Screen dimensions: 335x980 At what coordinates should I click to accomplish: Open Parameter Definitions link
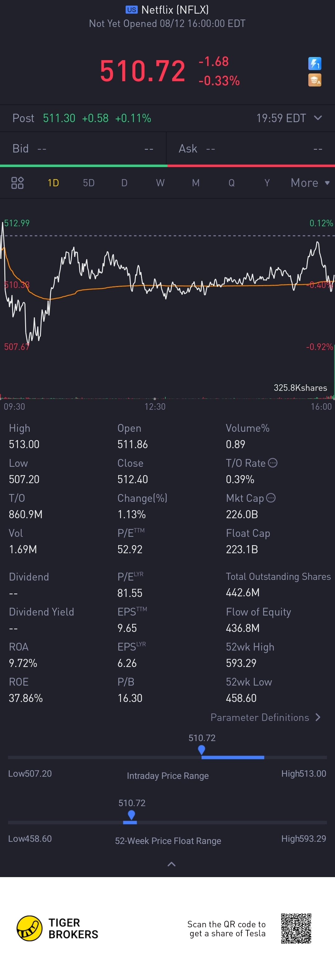265,717
